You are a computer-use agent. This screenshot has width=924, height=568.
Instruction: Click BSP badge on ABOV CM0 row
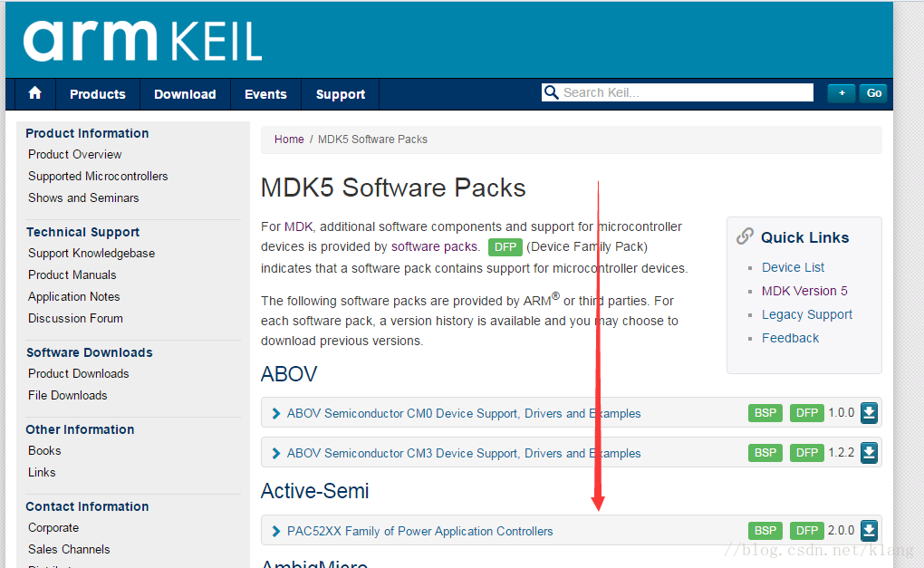[x=765, y=413]
